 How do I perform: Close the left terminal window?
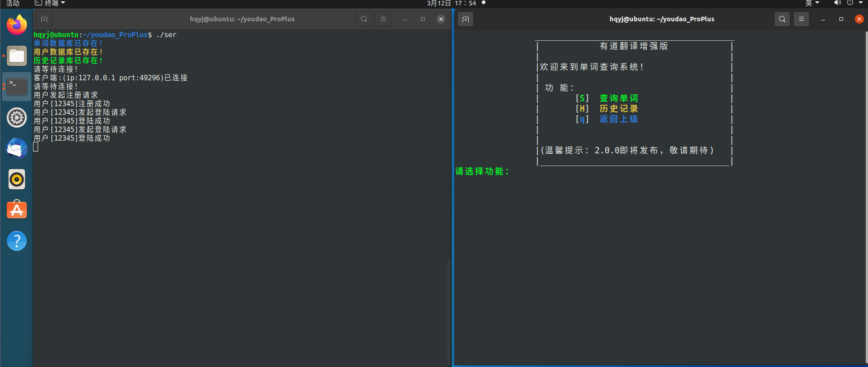click(x=441, y=19)
